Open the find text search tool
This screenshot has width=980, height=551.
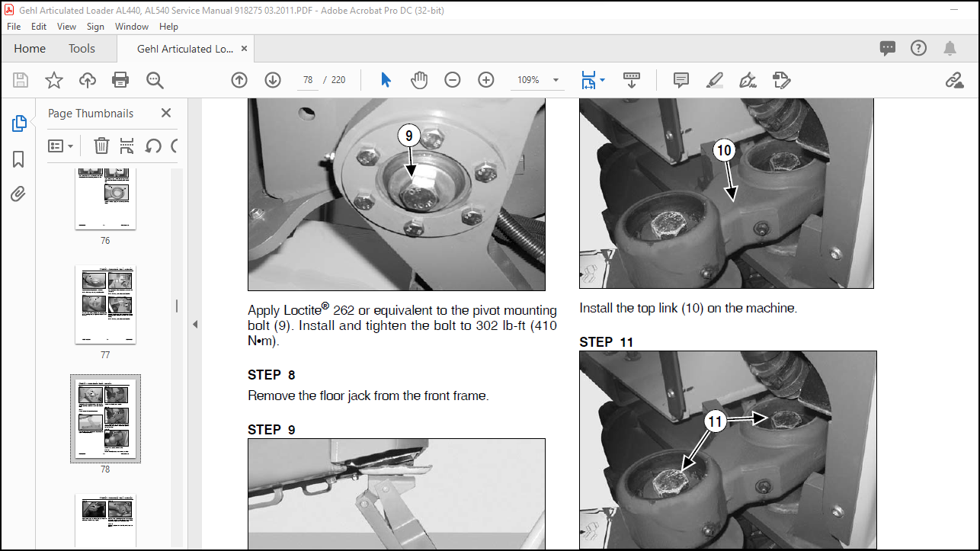tap(155, 80)
